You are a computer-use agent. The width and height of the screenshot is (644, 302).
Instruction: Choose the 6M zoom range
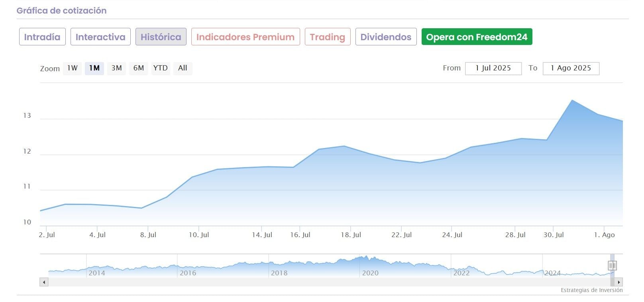tap(139, 68)
